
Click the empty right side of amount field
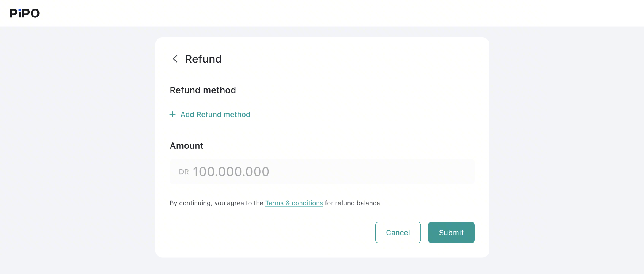(x=380, y=172)
